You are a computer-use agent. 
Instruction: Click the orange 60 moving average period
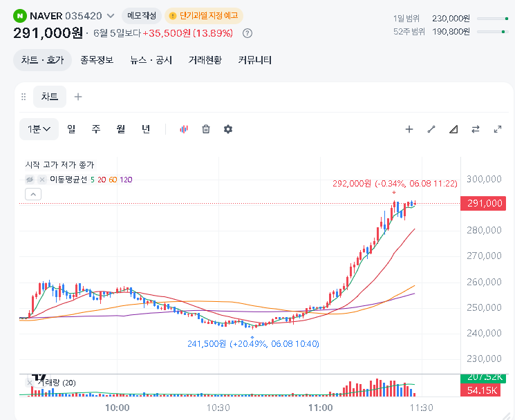(x=113, y=180)
